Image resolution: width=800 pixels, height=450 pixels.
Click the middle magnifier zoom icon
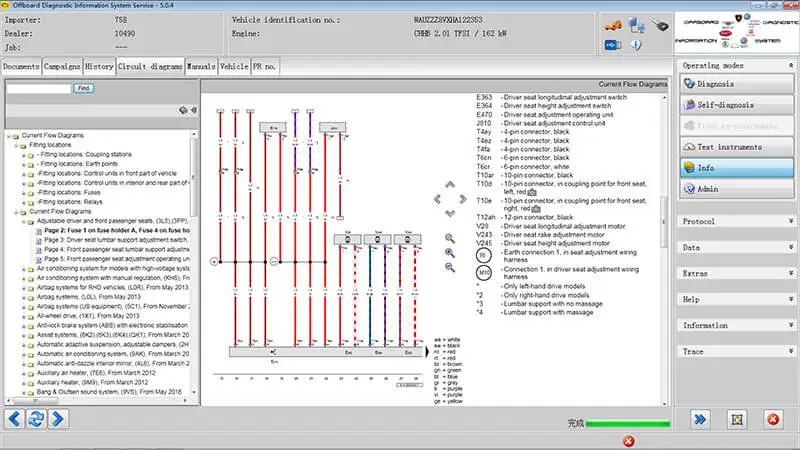pos(449,253)
